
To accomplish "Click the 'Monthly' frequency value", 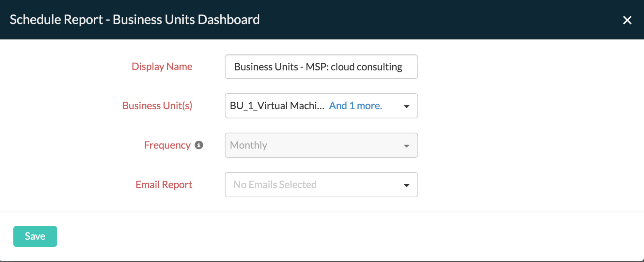I will click(x=248, y=145).
